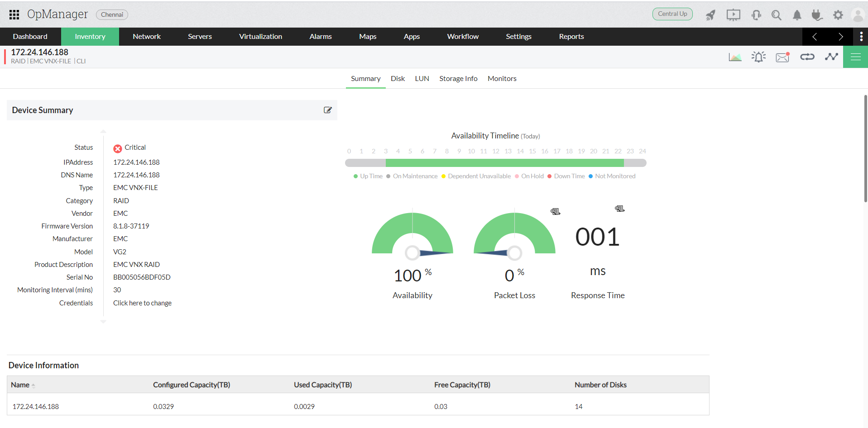This screenshot has width=868, height=428.
Task: Click the device graph chart icon
Action: [735, 57]
